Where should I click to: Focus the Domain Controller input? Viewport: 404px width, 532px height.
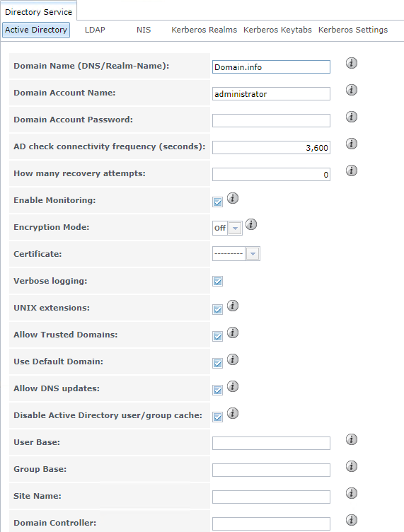tap(271, 524)
